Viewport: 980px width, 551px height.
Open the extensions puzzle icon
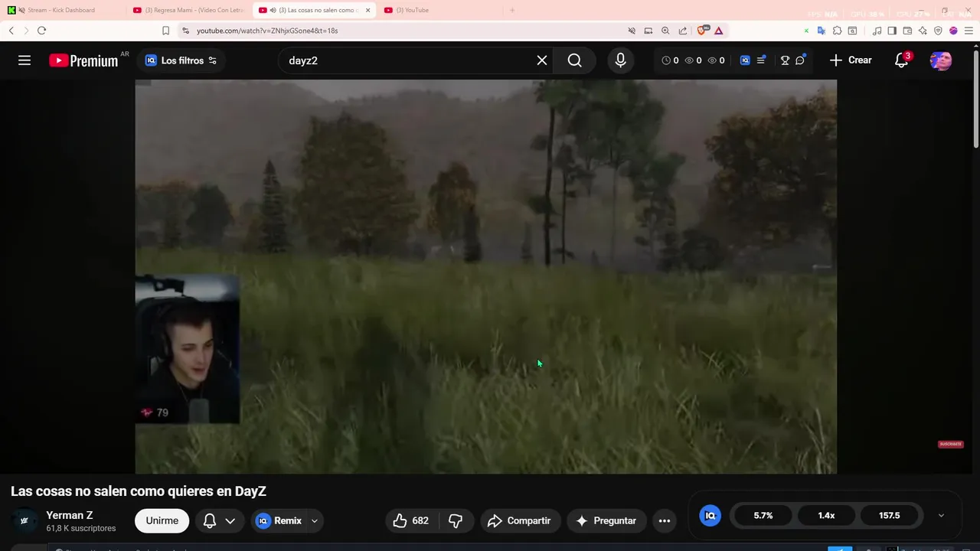pyautogui.click(x=837, y=31)
